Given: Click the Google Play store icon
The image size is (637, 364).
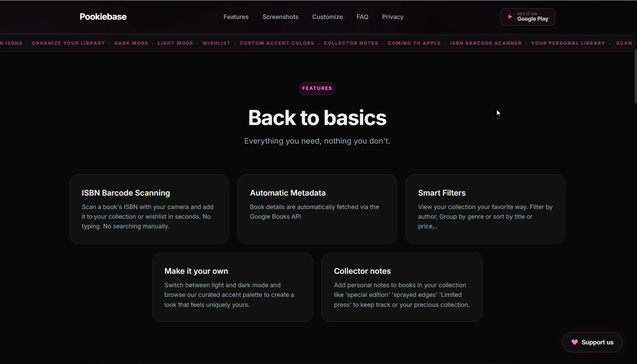Looking at the screenshot, I should tap(510, 17).
